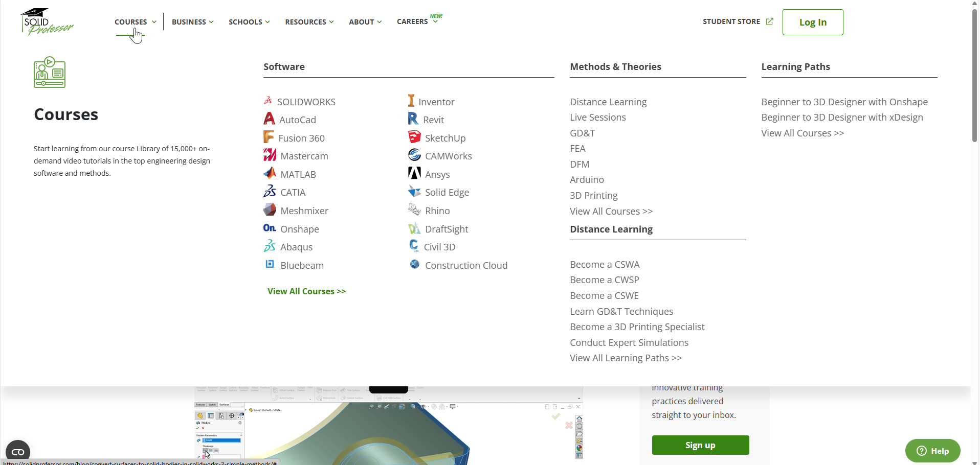This screenshot has width=980, height=465.
Task: Click the AutoCad red A icon
Action: pyautogui.click(x=269, y=119)
